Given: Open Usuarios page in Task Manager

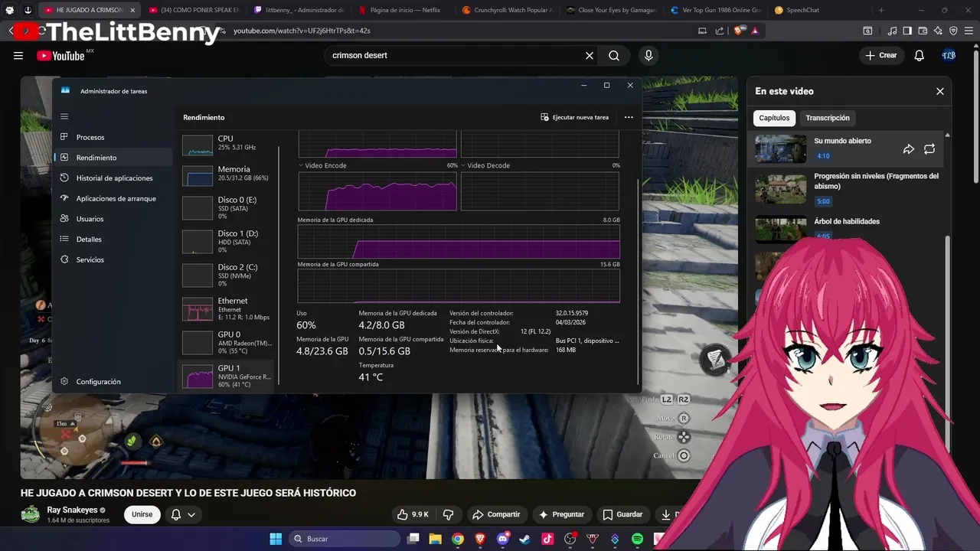Looking at the screenshot, I should click(113, 219).
